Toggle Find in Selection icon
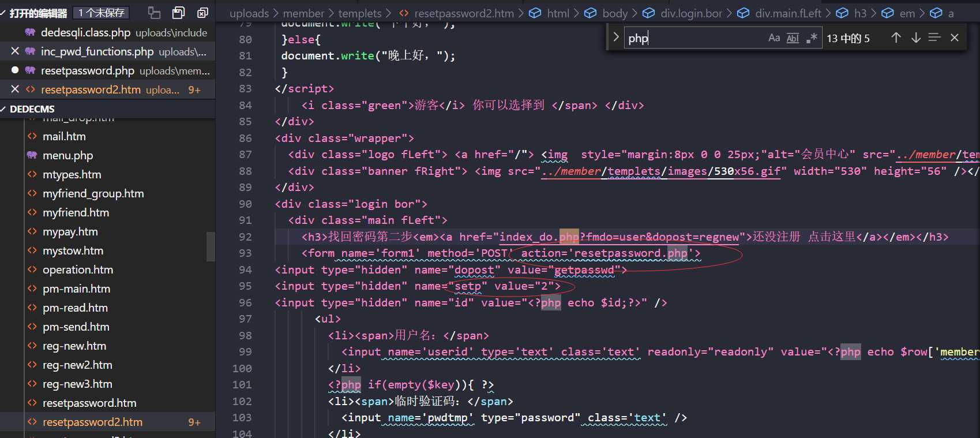The height and width of the screenshot is (438, 980). click(934, 38)
